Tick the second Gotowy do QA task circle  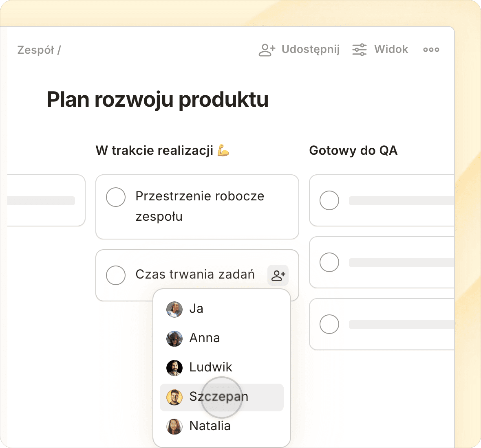coord(329,262)
